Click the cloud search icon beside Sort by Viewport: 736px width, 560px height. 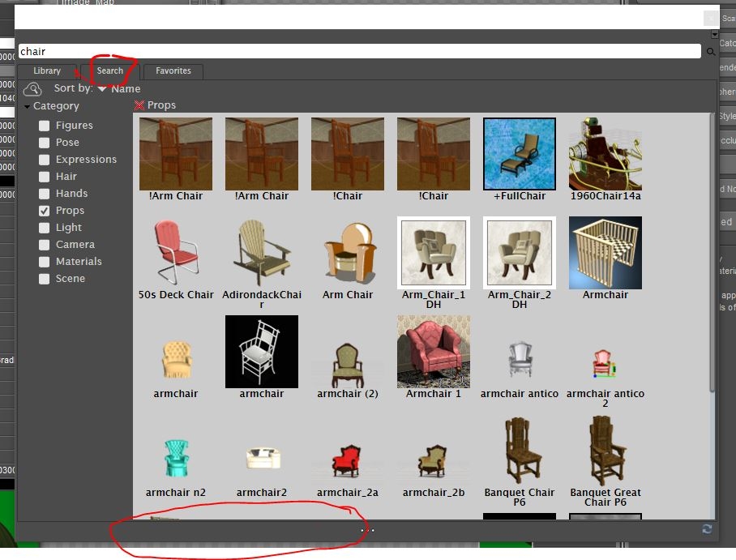[32, 89]
